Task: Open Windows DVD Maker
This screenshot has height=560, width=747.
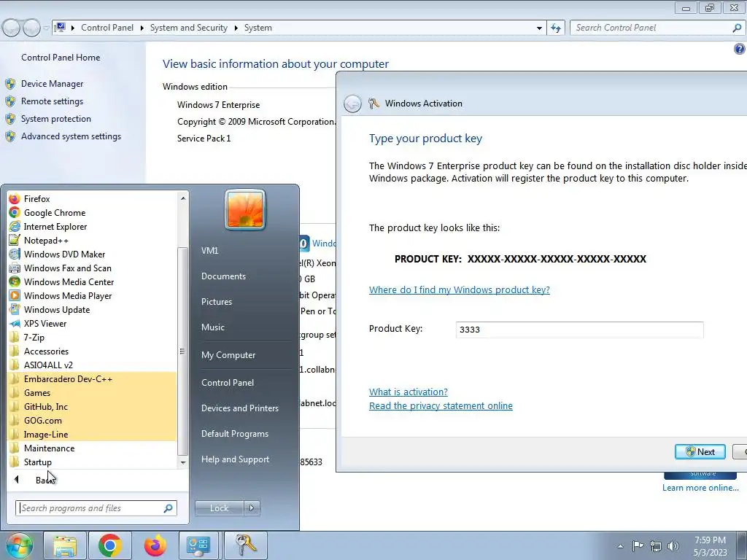Action: click(x=64, y=254)
